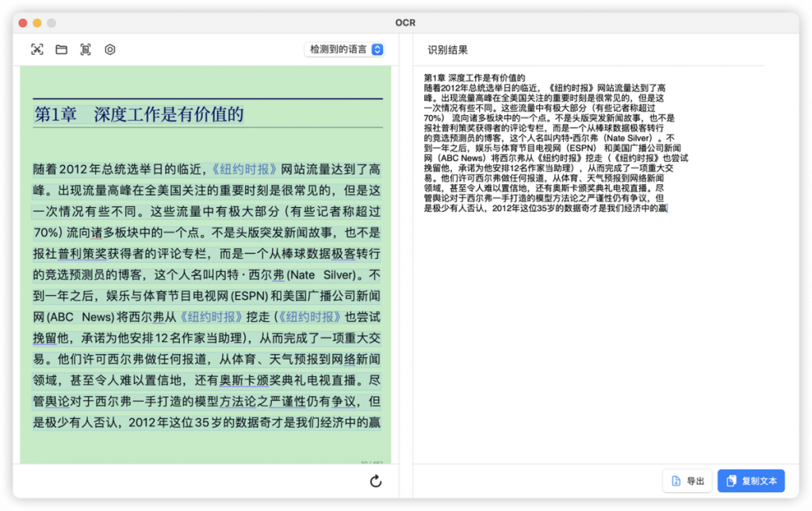Open settings via the hexagon icon
This screenshot has width=812, height=511.
[x=110, y=49]
